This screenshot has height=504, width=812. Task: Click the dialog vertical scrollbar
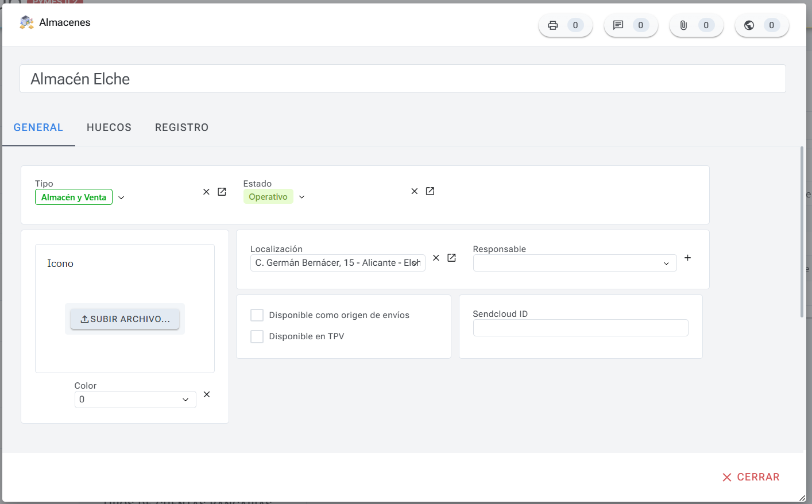(802, 232)
